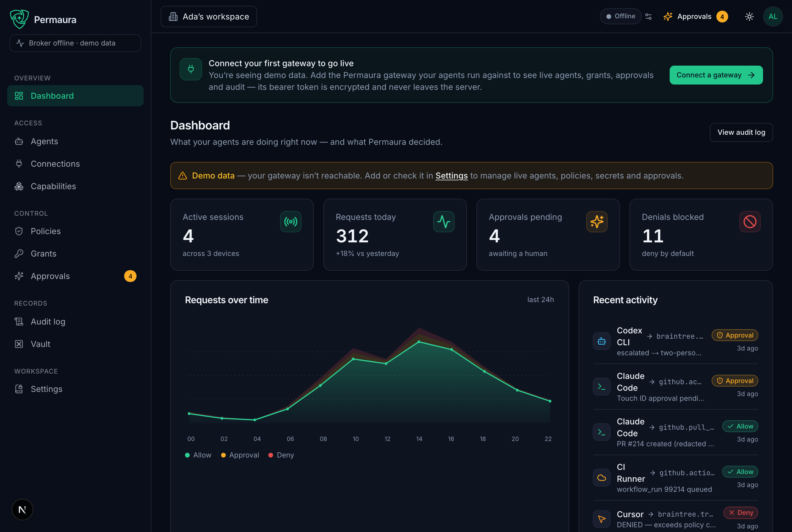792x532 pixels.
Task: Click the Approvals pending sparkle icon
Action: pyautogui.click(x=597, y=222)
